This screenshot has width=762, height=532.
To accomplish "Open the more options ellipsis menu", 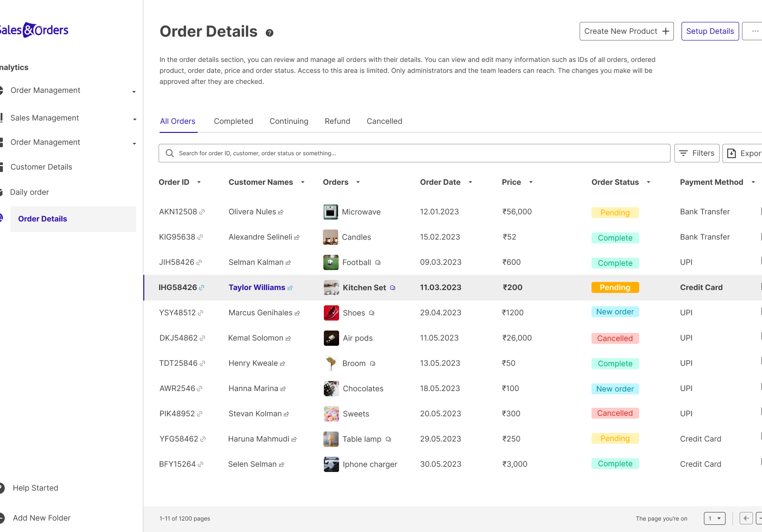I will pos(754,31).
